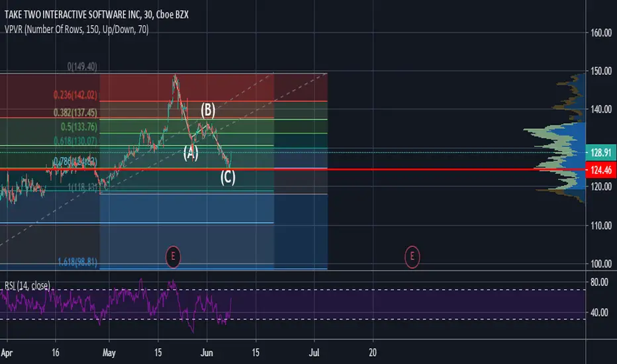Select the (C) wave label
This screenshot has height=364, width=617.
coord(228,177)
